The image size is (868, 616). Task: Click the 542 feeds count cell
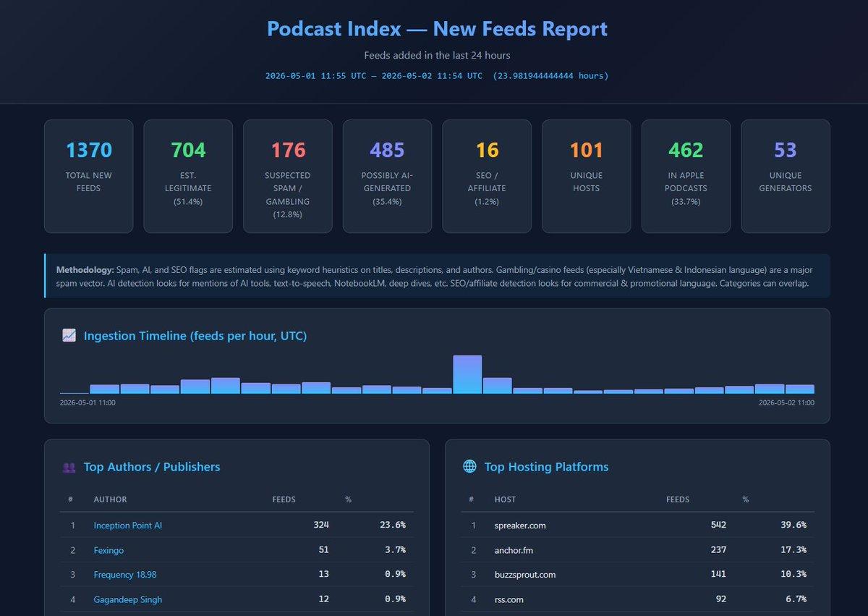pos(718,526)
